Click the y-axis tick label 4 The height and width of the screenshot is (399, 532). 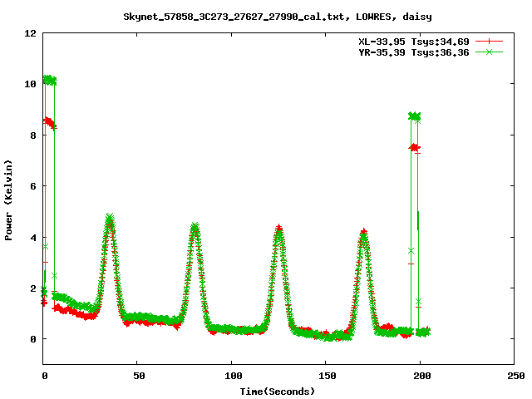[x=33, y=238]
